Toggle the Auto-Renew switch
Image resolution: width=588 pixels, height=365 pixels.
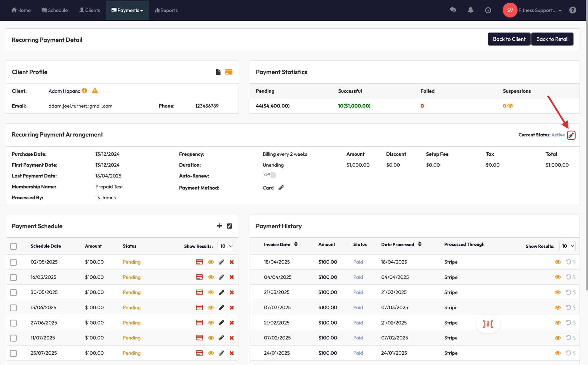269,175
